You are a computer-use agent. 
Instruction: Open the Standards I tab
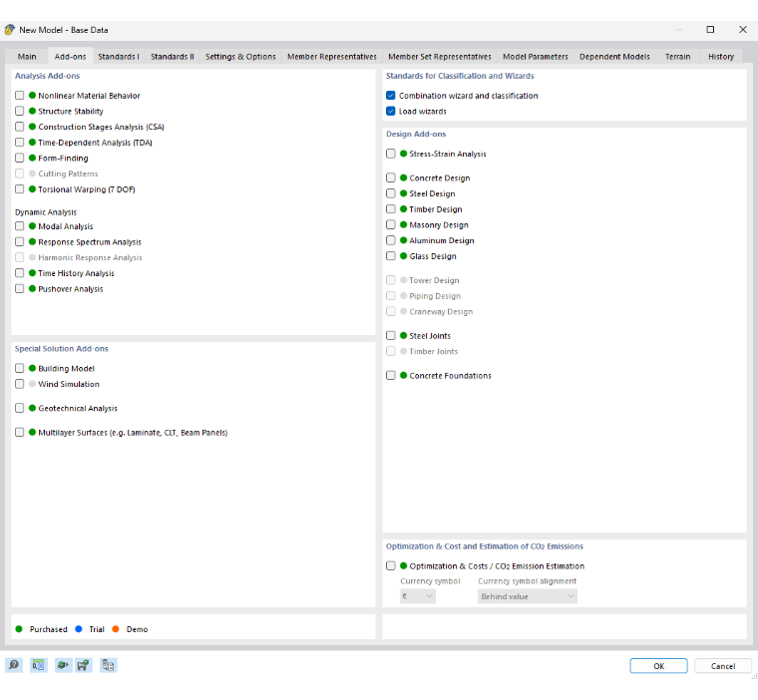[x=119, y=57]
